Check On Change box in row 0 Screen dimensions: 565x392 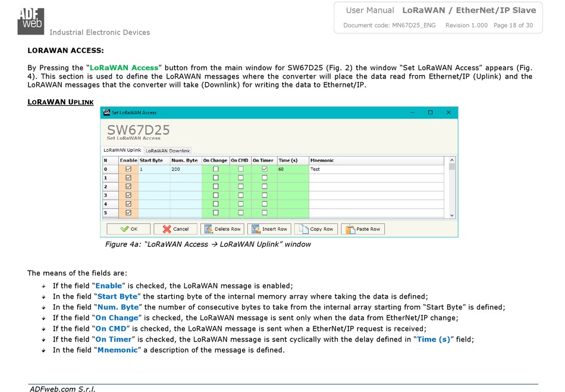click(215, 169)
